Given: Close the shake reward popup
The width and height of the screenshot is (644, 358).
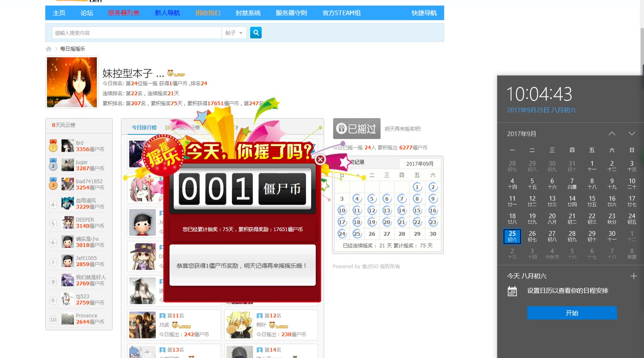Looking at the screenshot, I should pyautogui.click(x=320, y=159).
